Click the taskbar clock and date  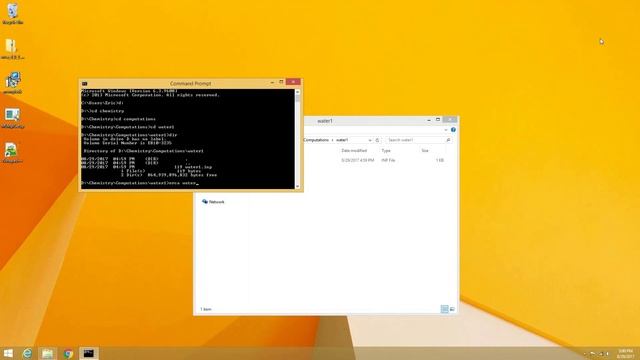pos(625,353)
